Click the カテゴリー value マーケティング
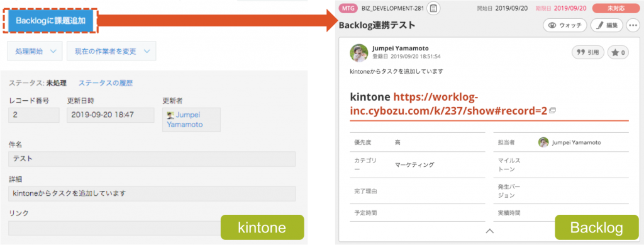 414,165
